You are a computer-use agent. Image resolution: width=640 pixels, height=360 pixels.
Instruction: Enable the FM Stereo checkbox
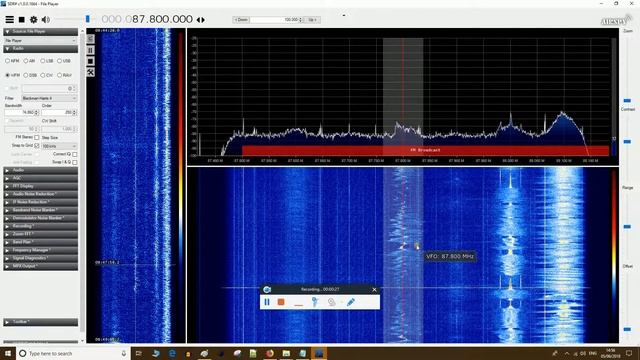click(x=37, y=138)
